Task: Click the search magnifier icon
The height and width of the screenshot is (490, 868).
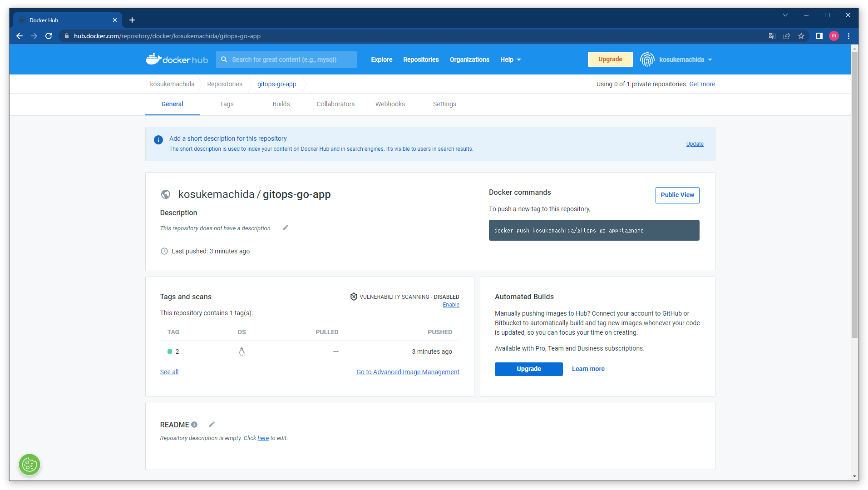Action: pos(224,59)
